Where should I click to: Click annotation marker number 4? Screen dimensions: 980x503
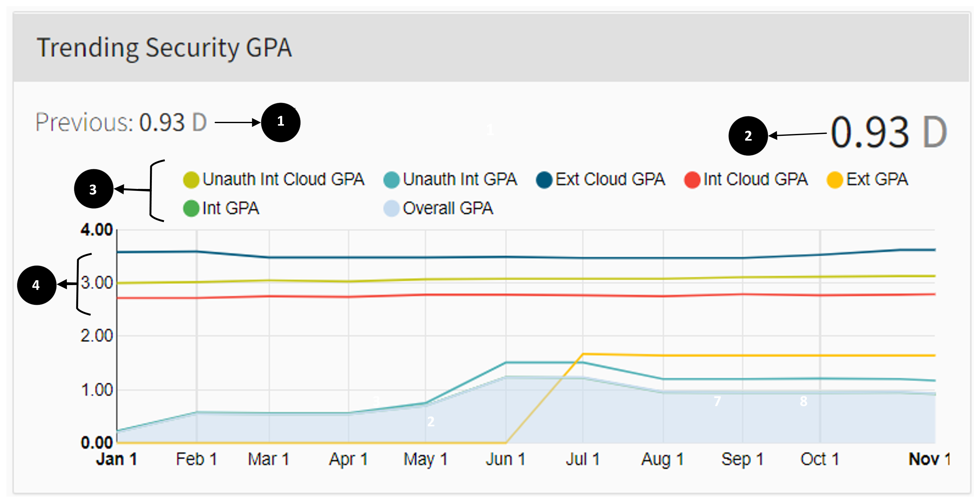37,285
